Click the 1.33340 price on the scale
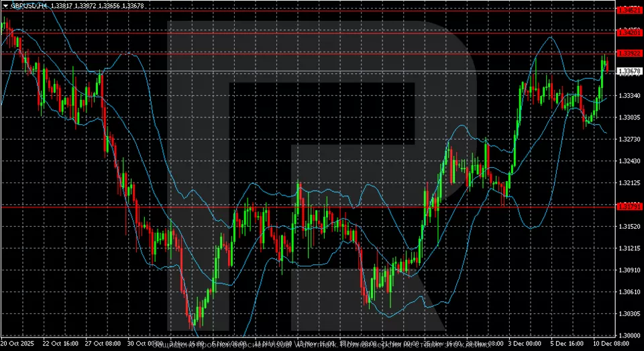The height and width of the screenshot is (351, 644). point(630,95)
